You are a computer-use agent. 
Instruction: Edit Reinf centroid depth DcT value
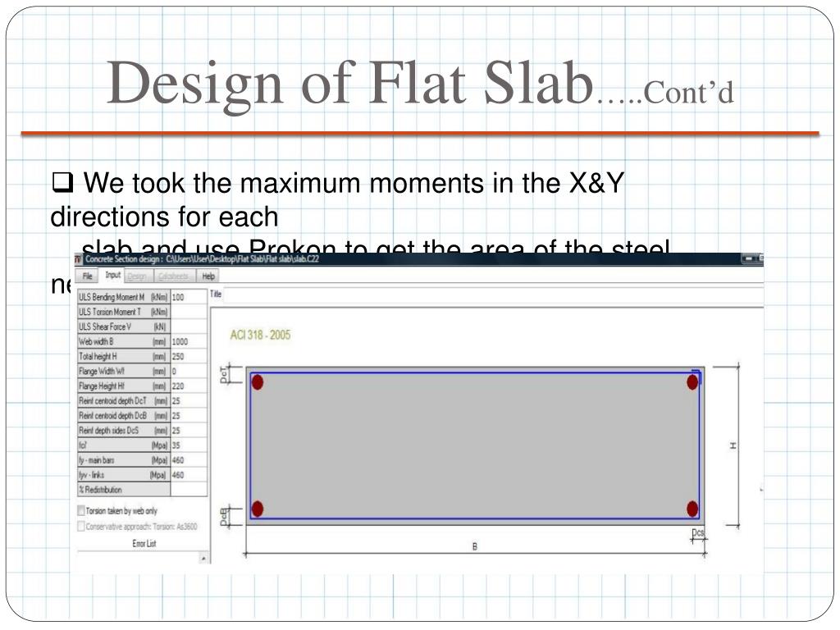[x=189, y=400]
